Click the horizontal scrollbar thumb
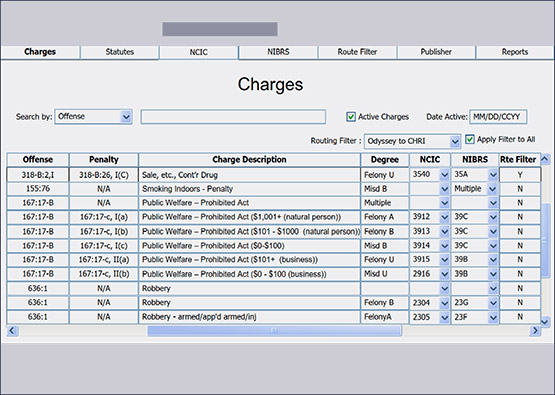The image size is (555, 395). 275,331
